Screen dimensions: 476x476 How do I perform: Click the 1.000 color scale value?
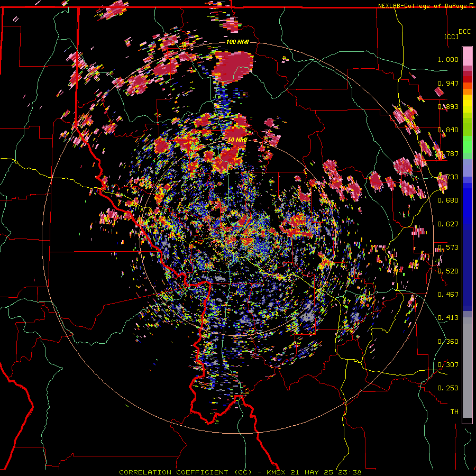[x=448, y=59]
